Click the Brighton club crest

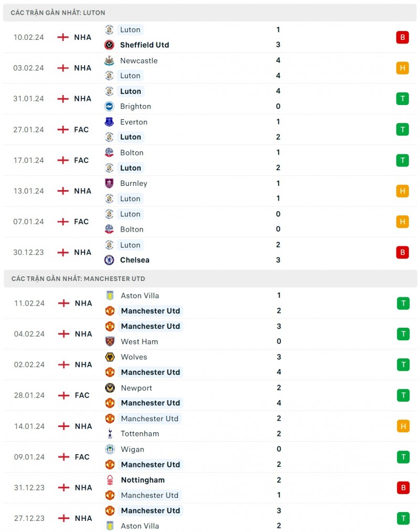109,106
